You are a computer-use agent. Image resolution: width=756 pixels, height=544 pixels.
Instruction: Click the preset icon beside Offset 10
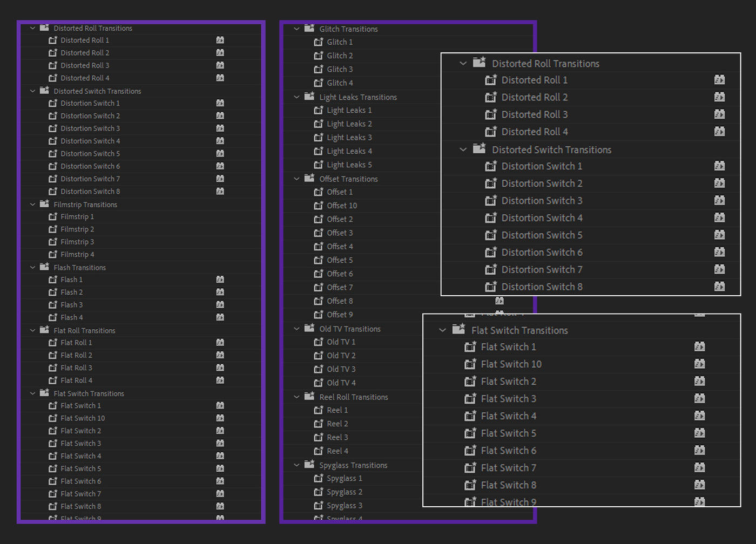pos(319,205)
